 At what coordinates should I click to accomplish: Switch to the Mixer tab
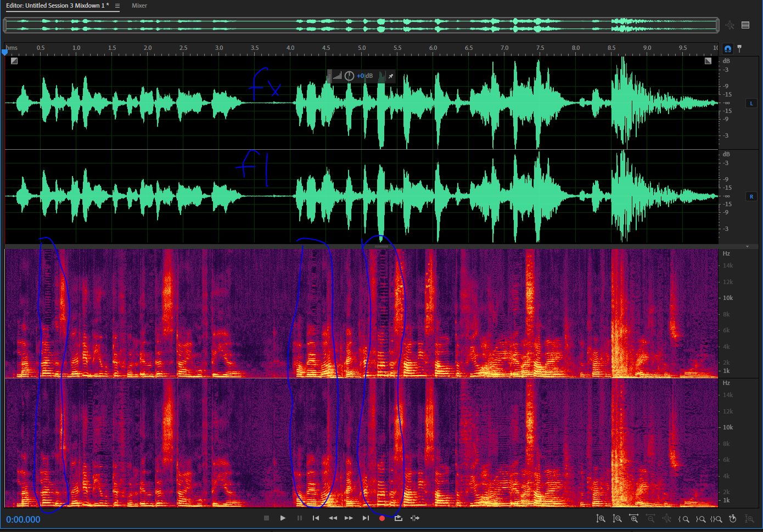click(x=139, y=5)
